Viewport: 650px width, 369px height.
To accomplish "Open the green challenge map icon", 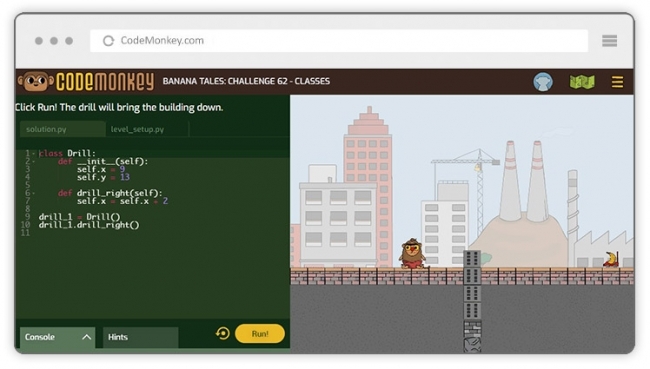I will pyautogui.click(x=582, y=82).
